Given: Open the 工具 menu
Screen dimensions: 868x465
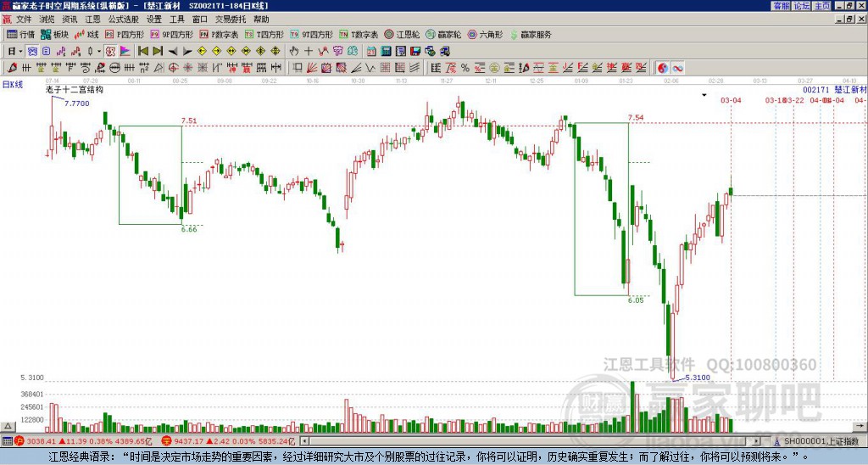Looking at the screenshot, I should pos(176,20).
